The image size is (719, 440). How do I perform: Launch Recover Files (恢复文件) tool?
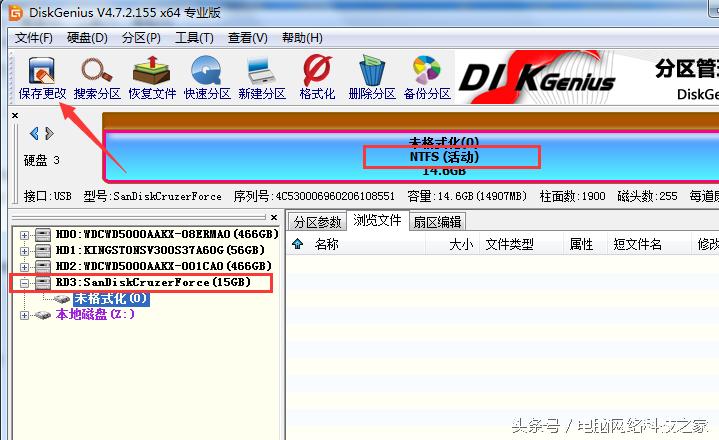(152, 78)
